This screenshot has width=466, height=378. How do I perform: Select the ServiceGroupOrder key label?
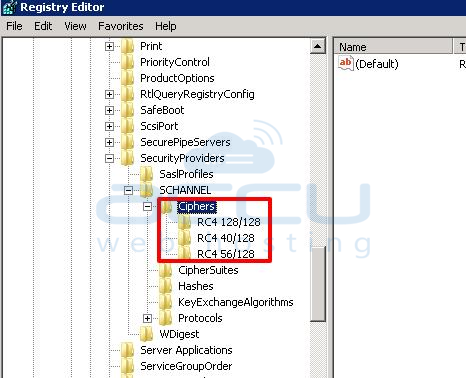(186, 366)
